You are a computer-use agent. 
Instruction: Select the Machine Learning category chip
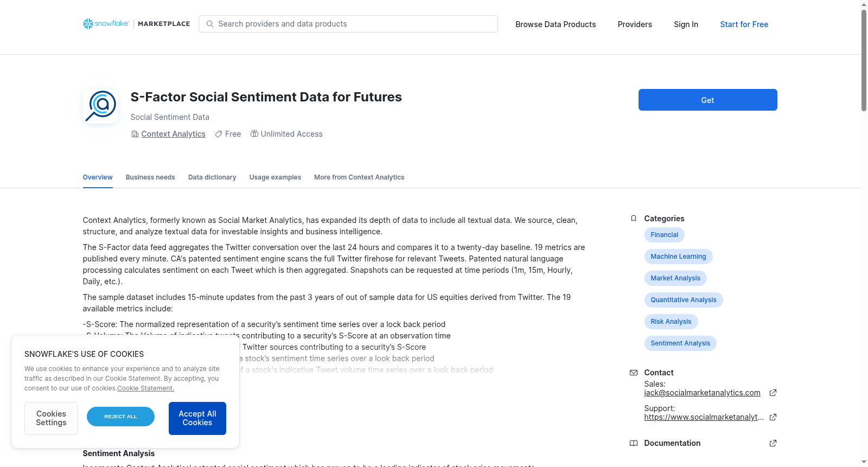[x=678, y=257]
